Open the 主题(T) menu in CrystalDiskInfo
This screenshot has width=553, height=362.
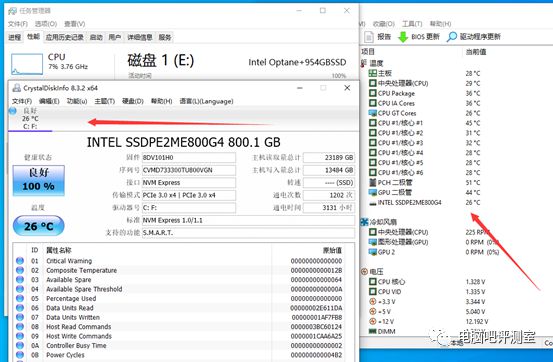click(105, 101)
